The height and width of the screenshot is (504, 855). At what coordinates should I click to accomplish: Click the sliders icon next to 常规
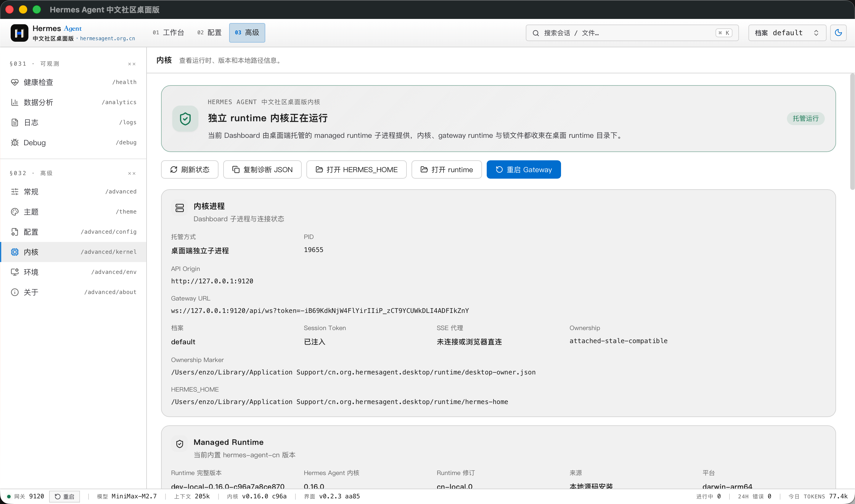pyautogui.click(x=15, y=192)
